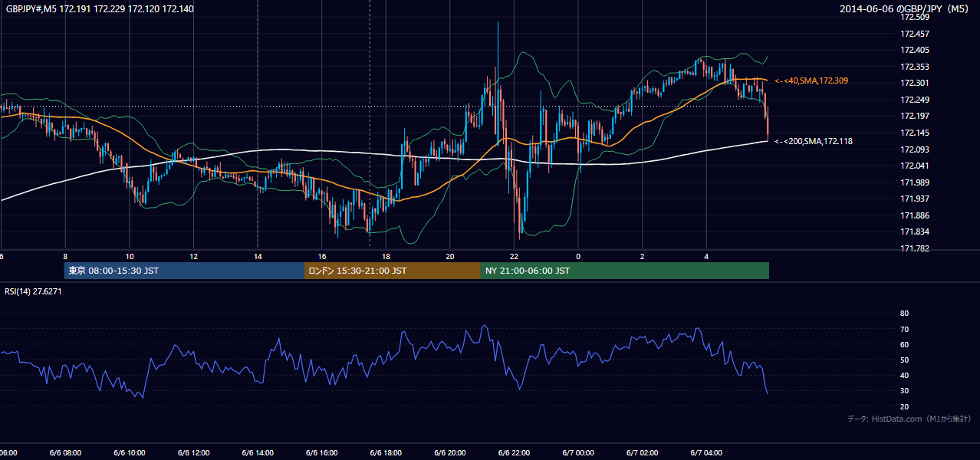Click the 6/7 04:00 time axis label
The width and height of the screenshot is (980, 460).
click(706, 452)
